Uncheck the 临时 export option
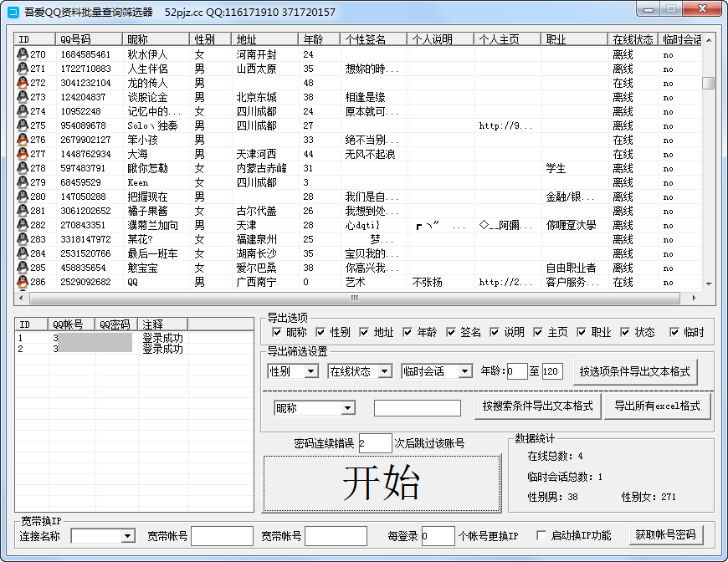Image resolution: width=728 pixels, height=562 pixels. tap(674, 332)
